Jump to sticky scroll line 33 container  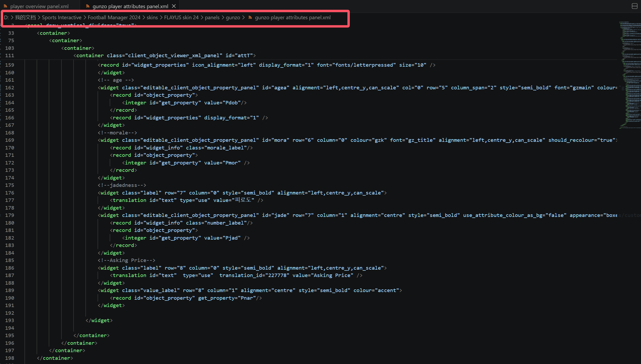pyautogui.click(x=53, y=33)
